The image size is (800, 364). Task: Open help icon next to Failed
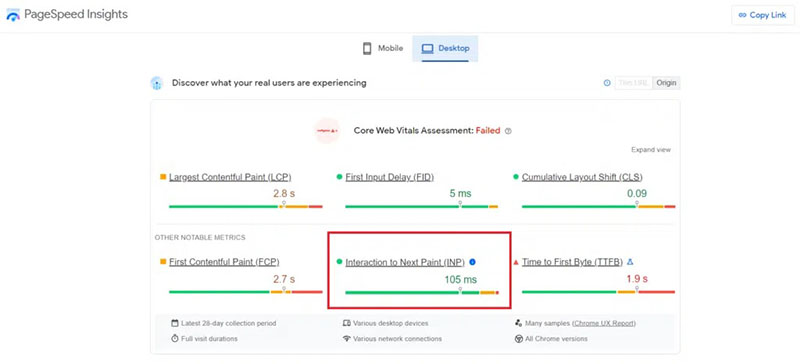(508, 131)
